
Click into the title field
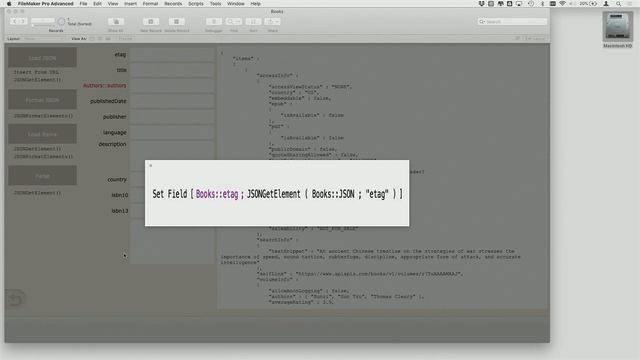click(x=172, y=70)
